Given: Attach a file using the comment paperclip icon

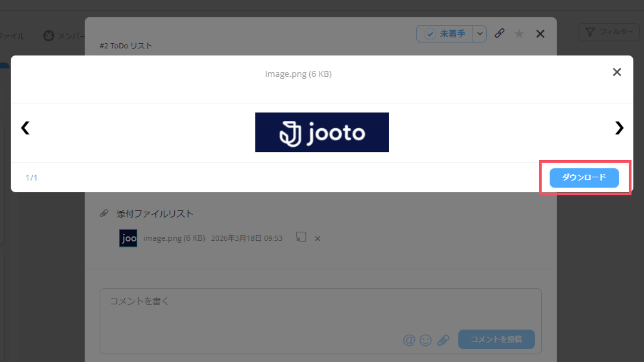Looking at the screenshot, I should tap(443, 340).
